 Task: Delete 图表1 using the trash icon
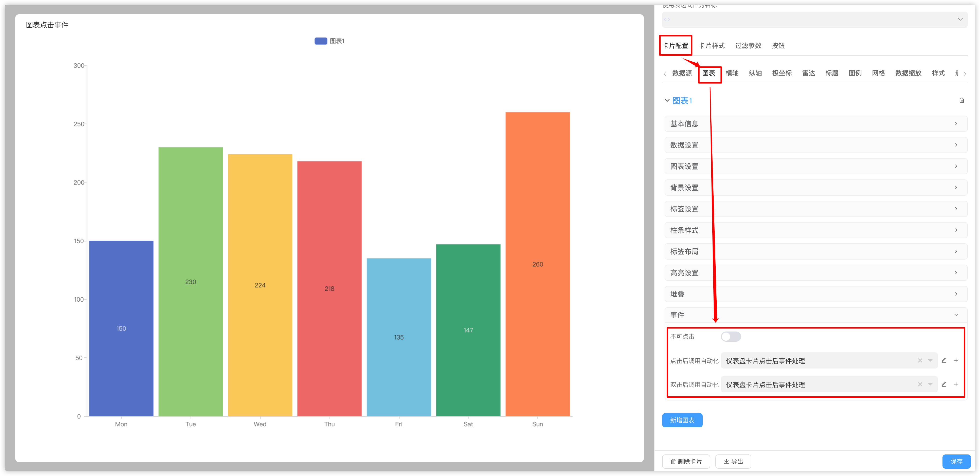(961, 100)
